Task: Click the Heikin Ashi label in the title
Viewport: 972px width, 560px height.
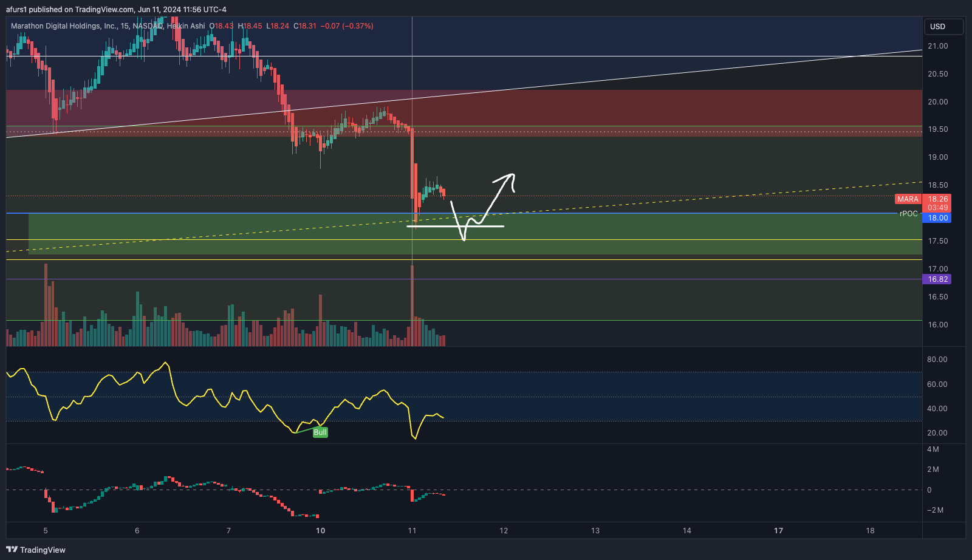Action: point(186,26)
